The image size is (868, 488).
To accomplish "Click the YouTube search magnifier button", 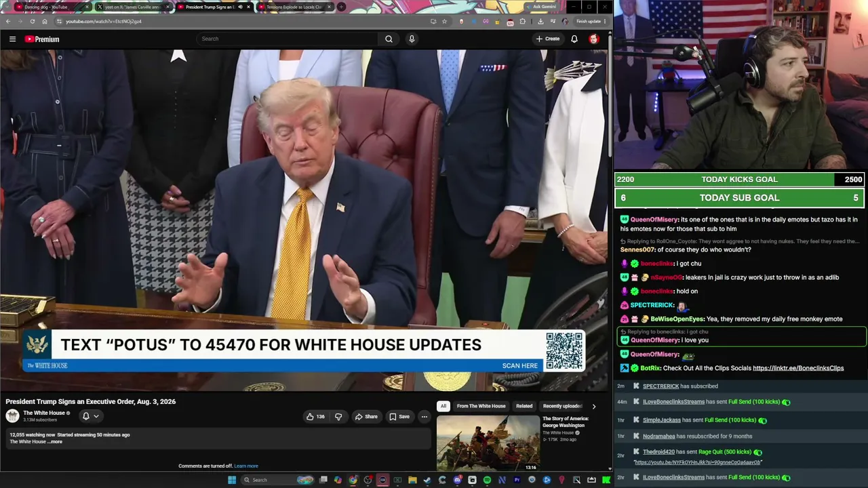I will pyautogui.click(x=389, y=39).
